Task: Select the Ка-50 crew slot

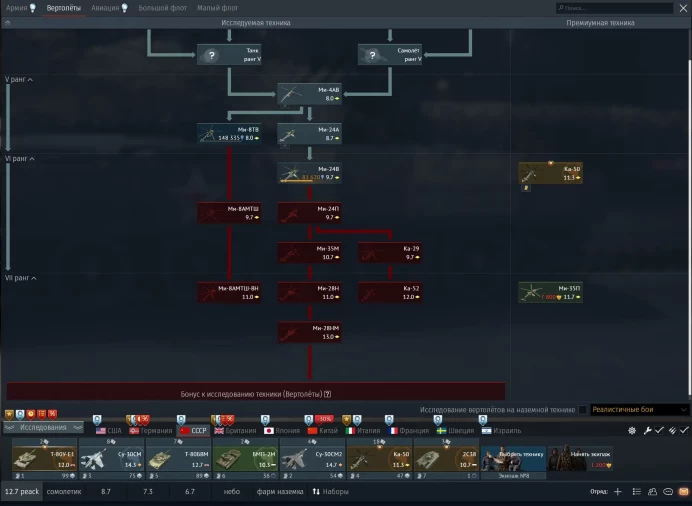Action: pos(380,459)
